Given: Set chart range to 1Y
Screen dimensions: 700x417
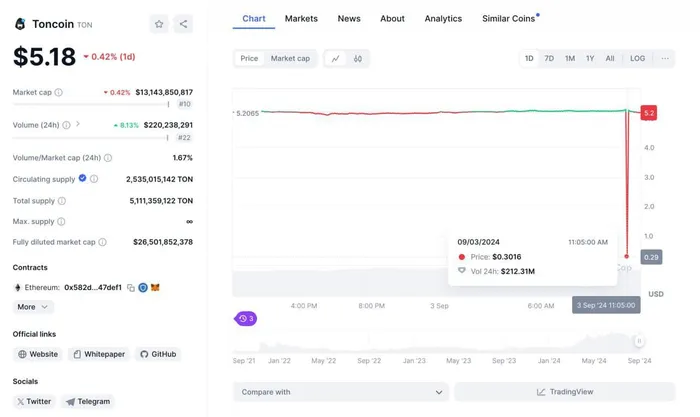Looking at the screenshot, I should tap(590, 58).
